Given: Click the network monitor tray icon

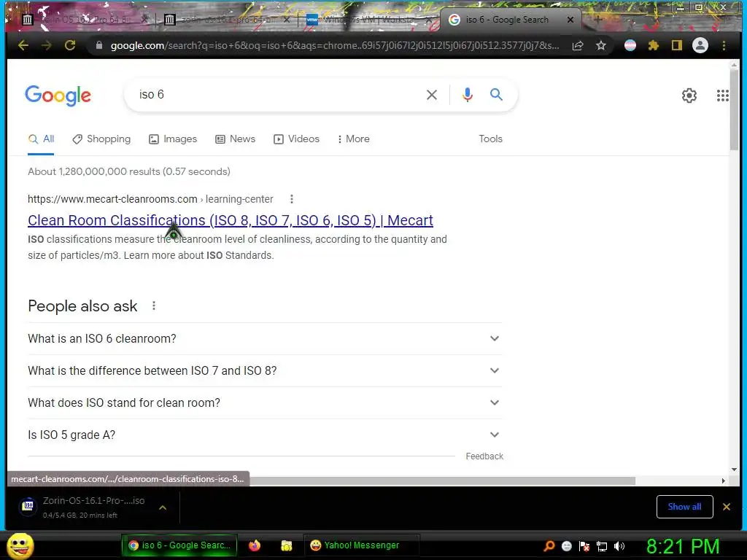Looking at the screenshot, I should coord(602,546).
